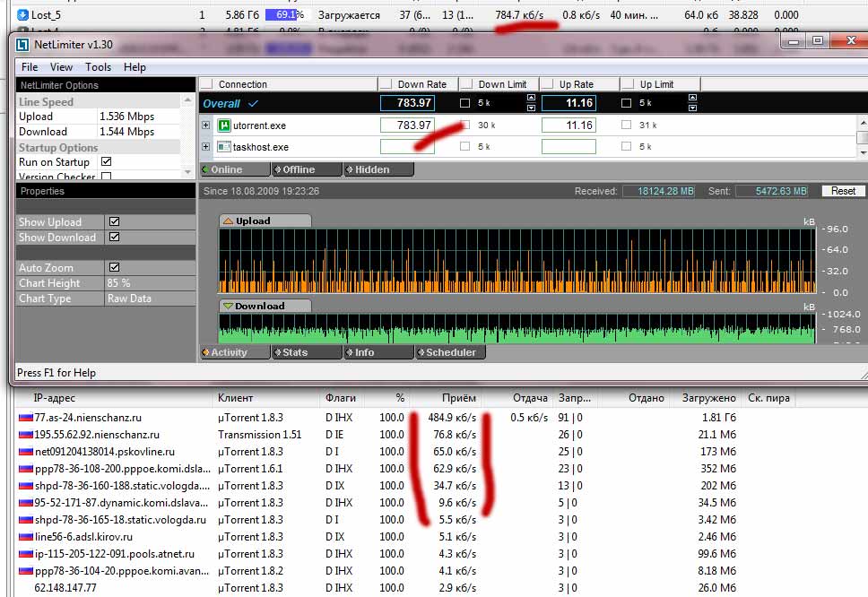This screenshot has height=597, width=868.
Task: Click the green Download chart triangle icon
Action: (x=228, y=307)
